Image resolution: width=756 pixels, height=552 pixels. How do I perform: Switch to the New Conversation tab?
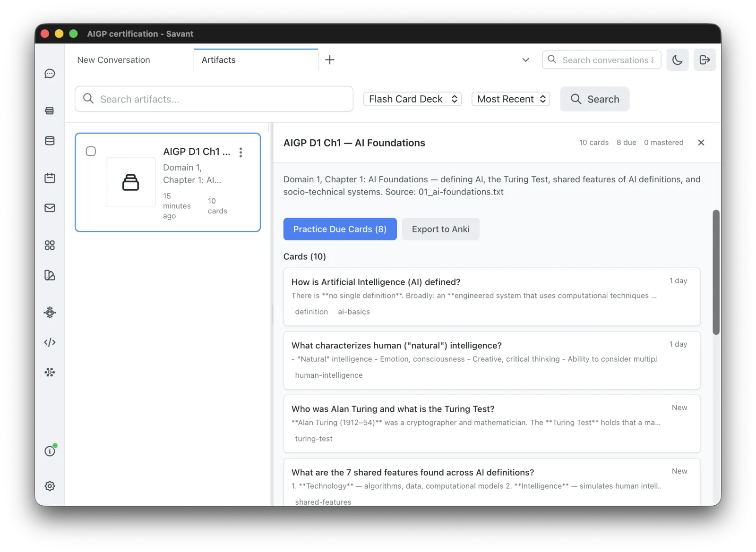click(113, 60)
